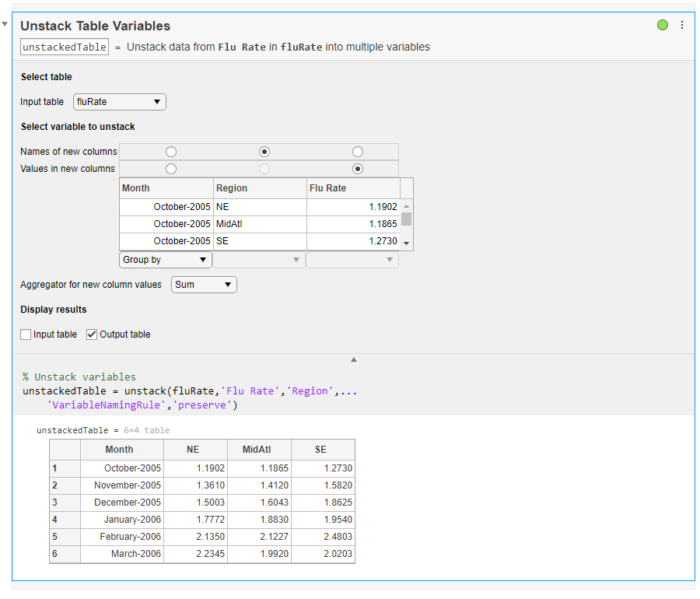Open the three-dot task options menu
Screen dimensions: 700x599
682,25
